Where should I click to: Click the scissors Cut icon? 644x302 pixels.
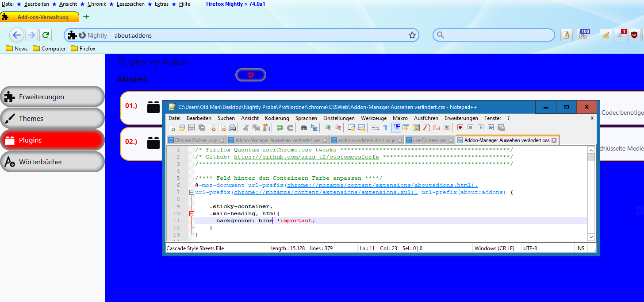pyautogui.click(x=246, y=128)
